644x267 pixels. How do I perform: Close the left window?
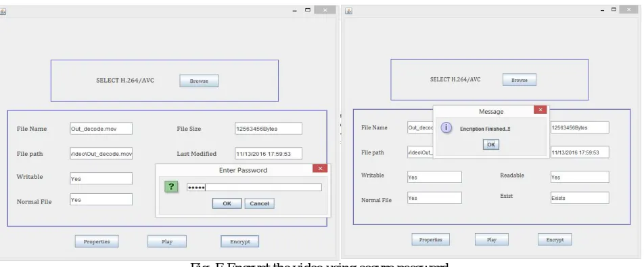tap(325, 10)
